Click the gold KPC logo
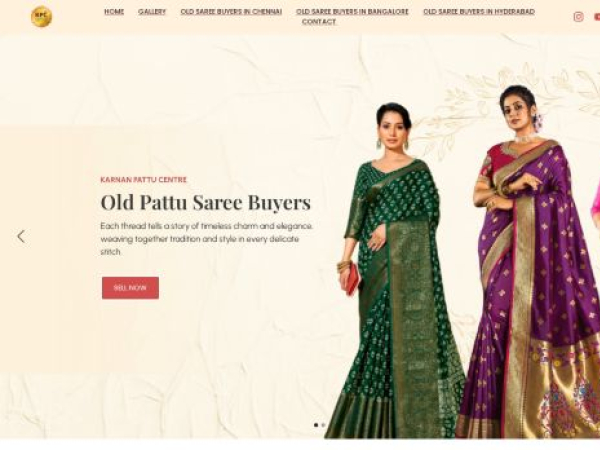The image size is (600, 450). coord(41,17)
